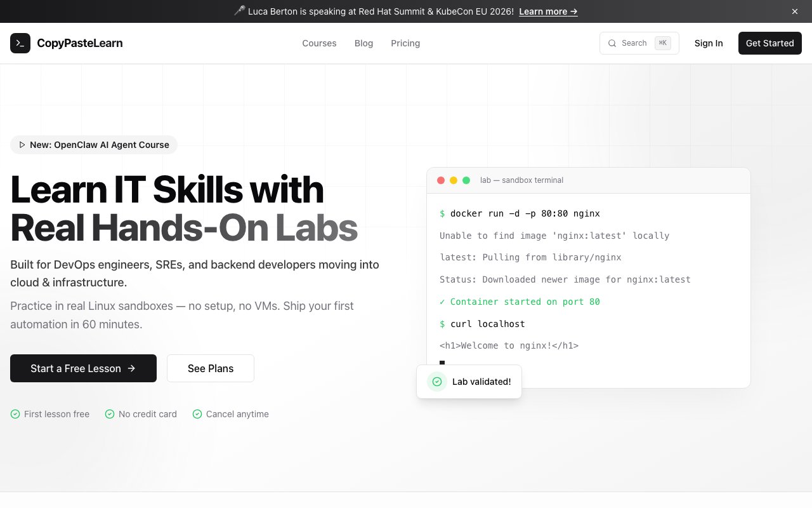The height and width of the screenshot is (508, 812).
Task: Click the Lab validated check icon
Action: tap(436, 382)
